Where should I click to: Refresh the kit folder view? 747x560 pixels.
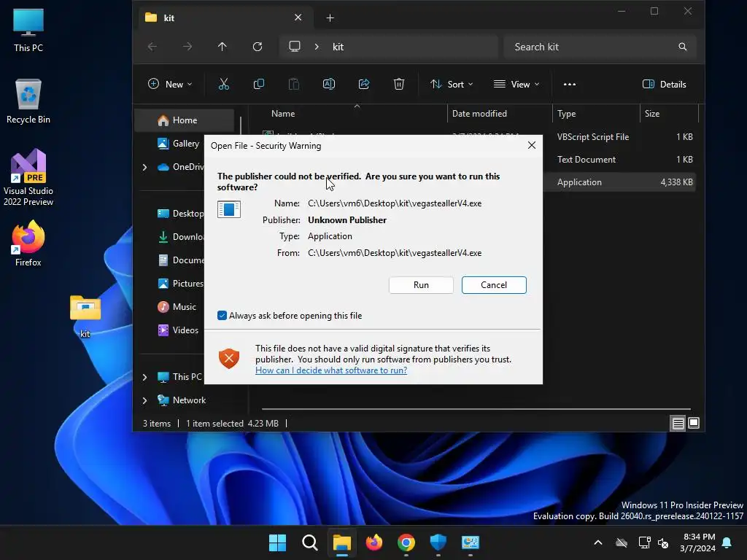pyautogui.click(x=258, y=47)
